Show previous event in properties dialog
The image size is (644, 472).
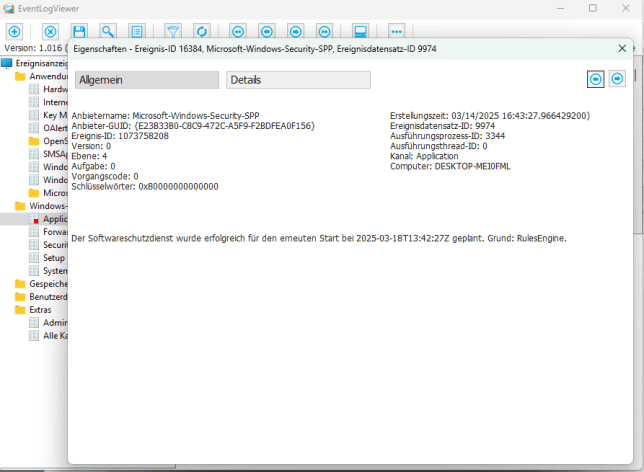pos(595,79)
